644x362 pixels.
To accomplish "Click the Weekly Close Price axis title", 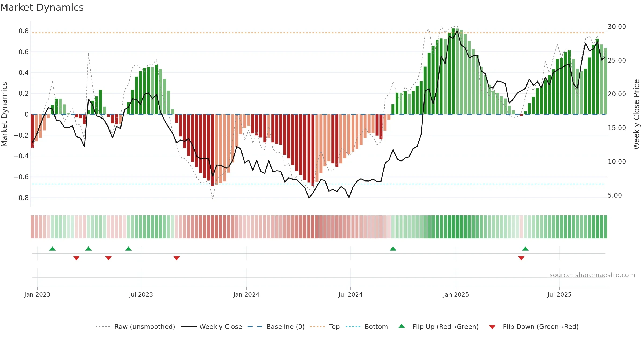I will (x=636, y=114).
